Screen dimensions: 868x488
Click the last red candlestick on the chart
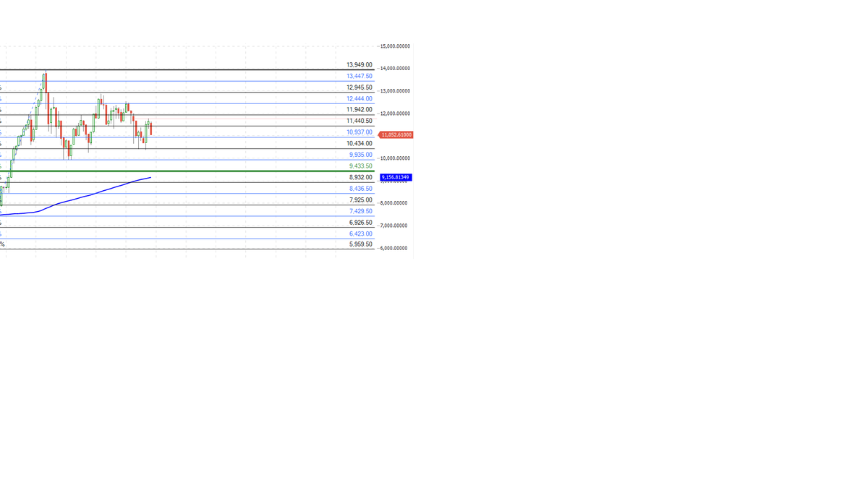150,129
